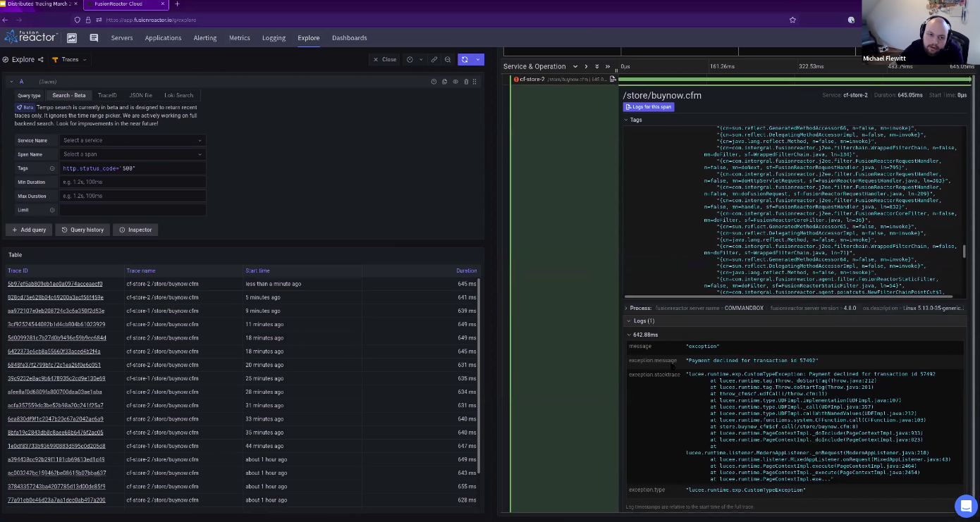Image resolution: width=980 pixels, height=522 pixels.
Task: Toggle query A visibility eye icon
Action: coord(455,82)
